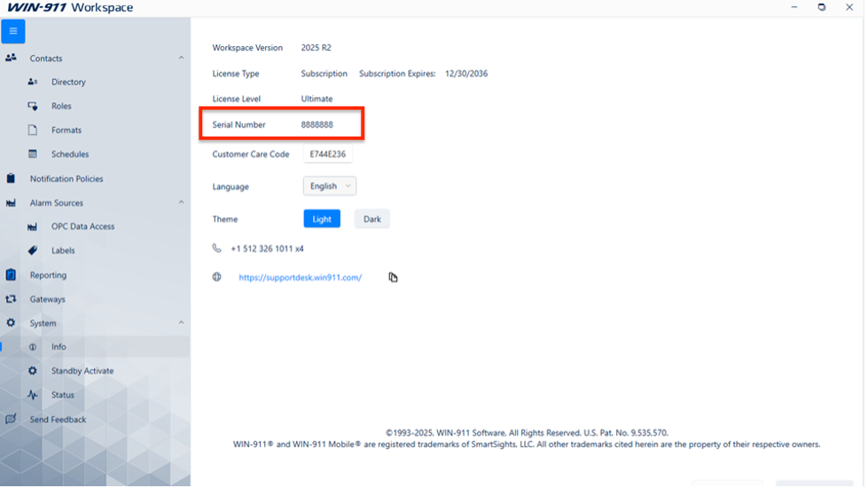Image resolution: width=868 pixels, height=488 pixels.
Task: Select the Info page under System
Action: [59, 347]
